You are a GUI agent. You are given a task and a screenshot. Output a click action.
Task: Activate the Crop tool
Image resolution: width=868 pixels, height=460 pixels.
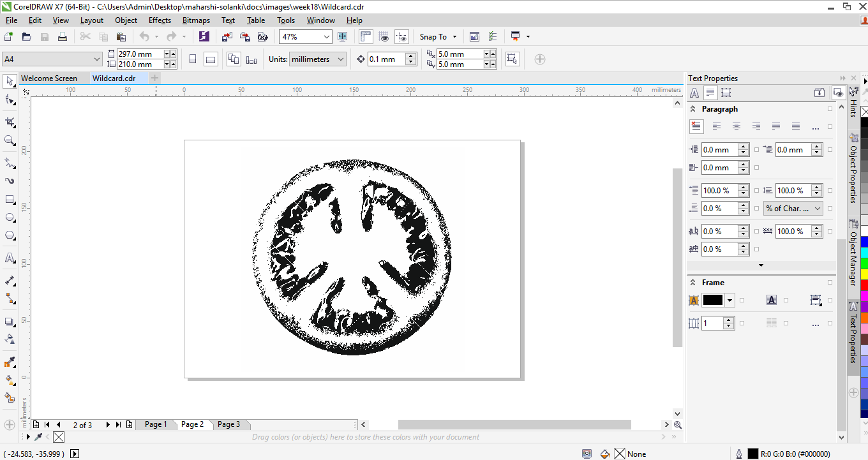pyautogui.click(x=10, y=122)
